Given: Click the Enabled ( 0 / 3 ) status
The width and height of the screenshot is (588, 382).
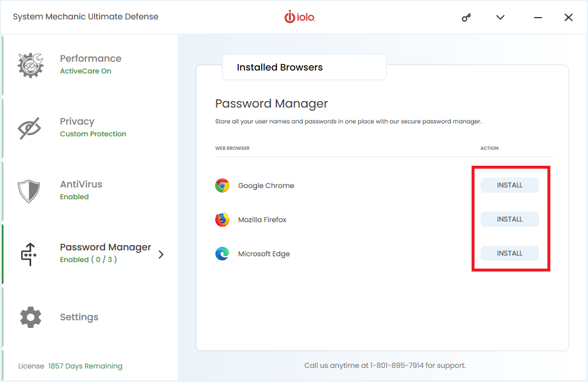Looking at the screenshot, I should (x=89, y=259).
